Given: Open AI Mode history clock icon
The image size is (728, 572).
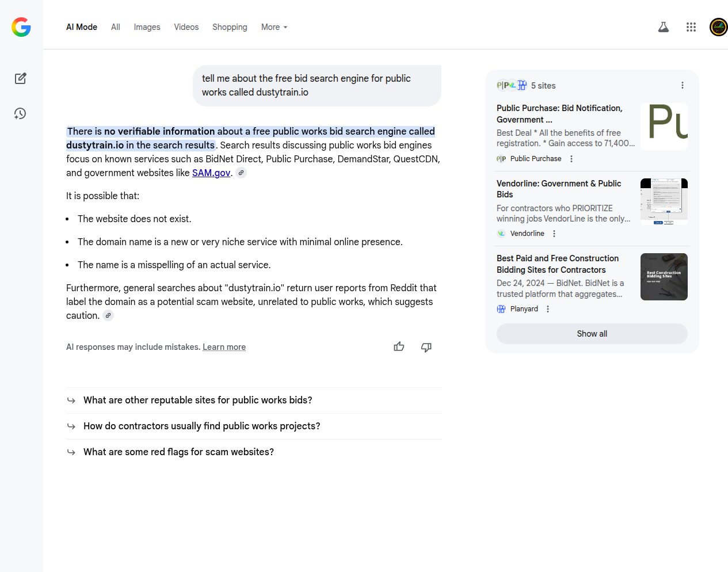Looking at the screenshot, I should point(21,113).
